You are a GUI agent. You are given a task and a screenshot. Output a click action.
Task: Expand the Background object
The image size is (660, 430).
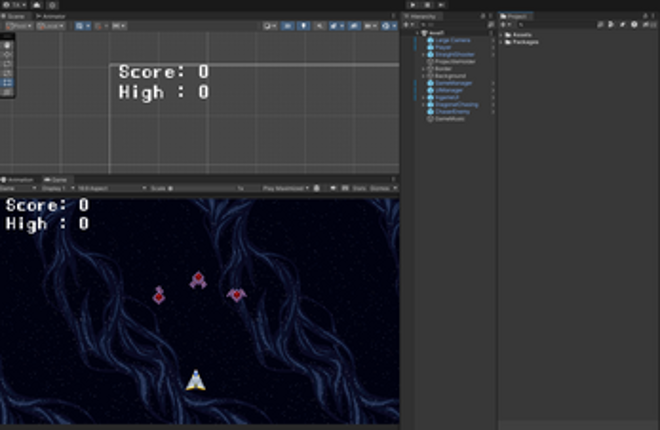(423, 76)
